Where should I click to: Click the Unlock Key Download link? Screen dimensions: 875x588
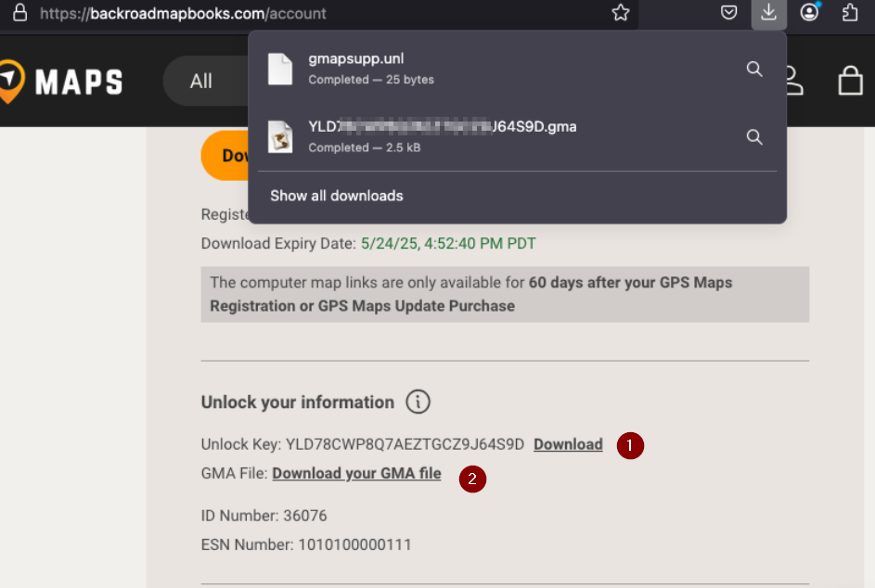point(568,444)
